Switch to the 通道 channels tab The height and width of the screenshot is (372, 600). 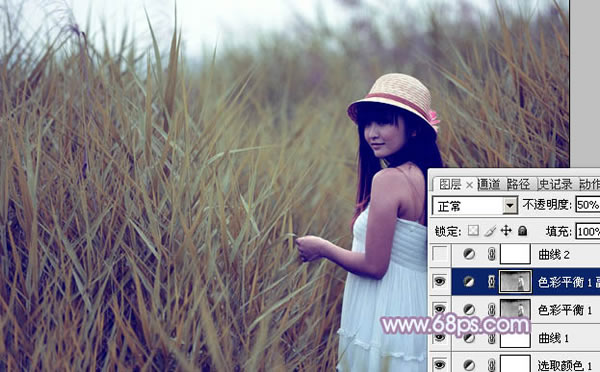pyautogui.click(x=489, y=184)
